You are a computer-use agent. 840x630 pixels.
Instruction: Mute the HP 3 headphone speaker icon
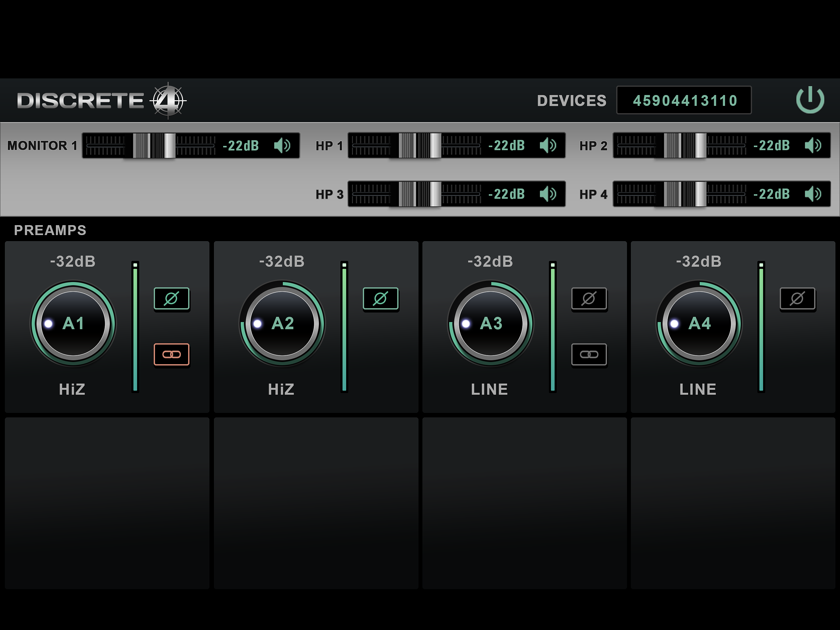(548, 194)
